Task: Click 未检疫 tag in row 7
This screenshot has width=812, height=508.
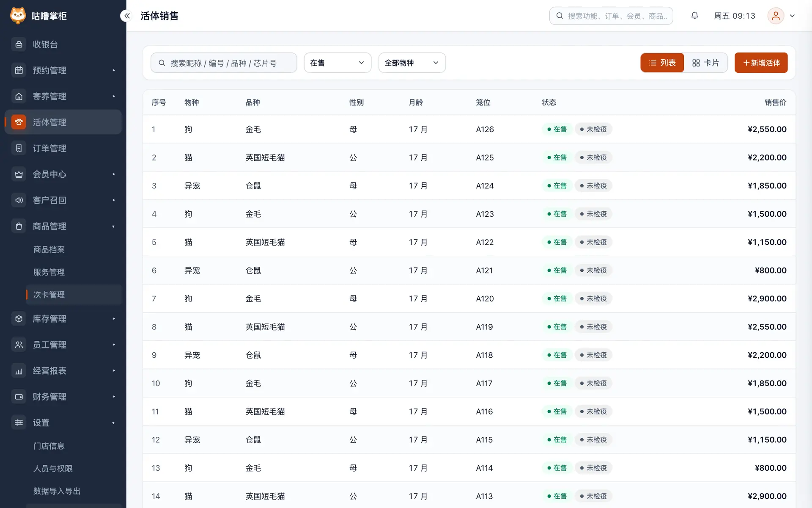Action: (x=593, y=298)
